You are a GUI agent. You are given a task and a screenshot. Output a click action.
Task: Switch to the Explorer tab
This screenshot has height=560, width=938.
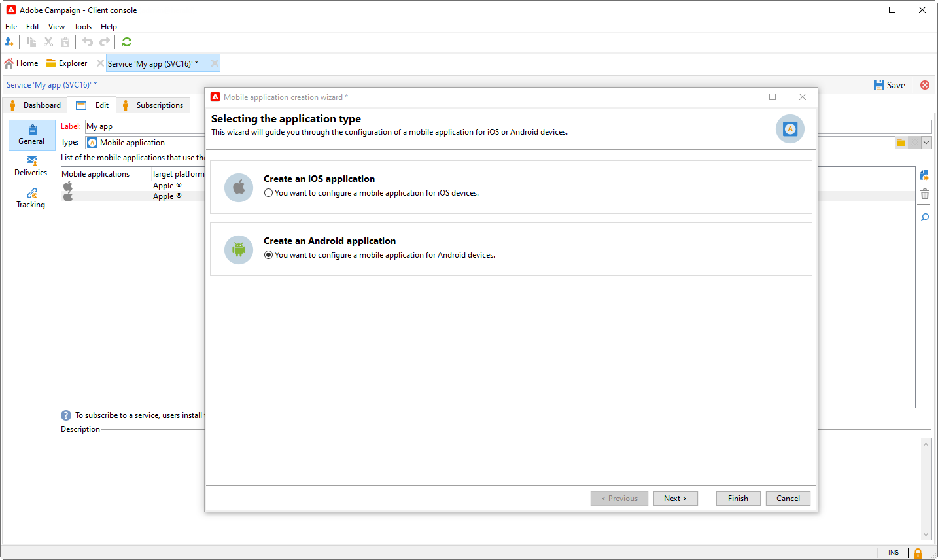coord(67,63)
